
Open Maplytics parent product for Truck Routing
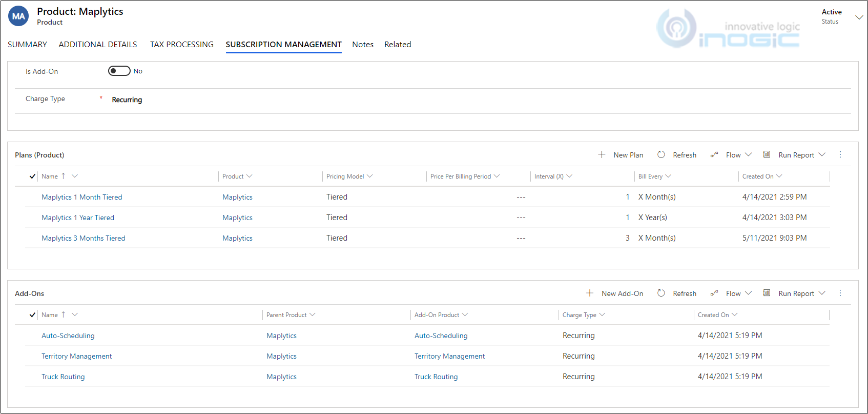pyautogui.click(x=281, y=377)
